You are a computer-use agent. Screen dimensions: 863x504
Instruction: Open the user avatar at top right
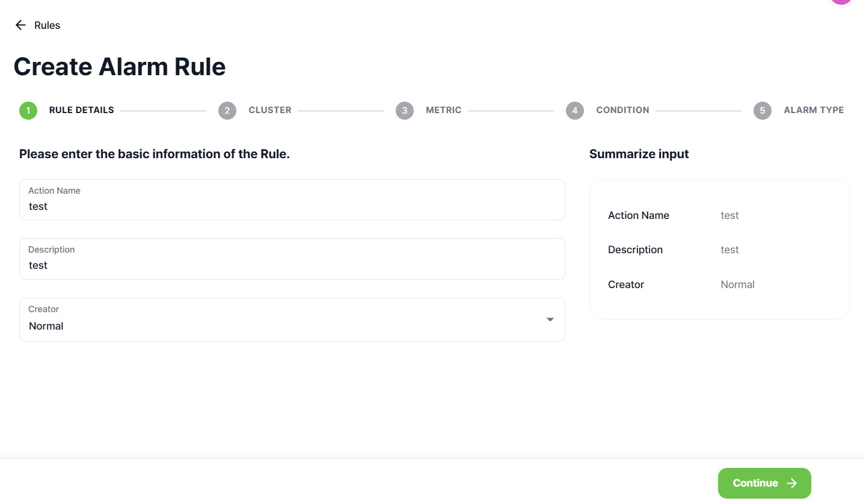[842, 2]
